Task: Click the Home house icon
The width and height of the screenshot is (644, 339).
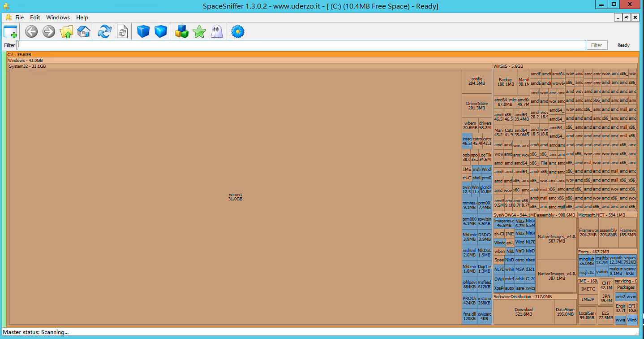Action: 84,32
